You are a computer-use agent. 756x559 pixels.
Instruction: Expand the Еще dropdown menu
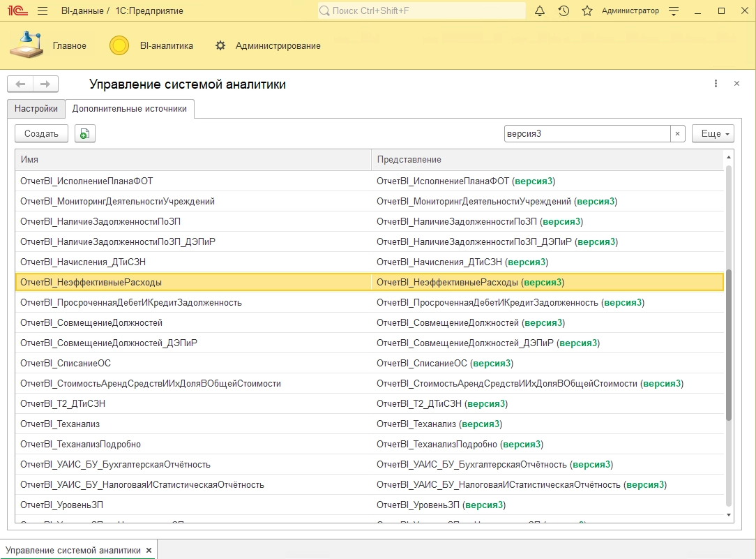coord(712,134)
